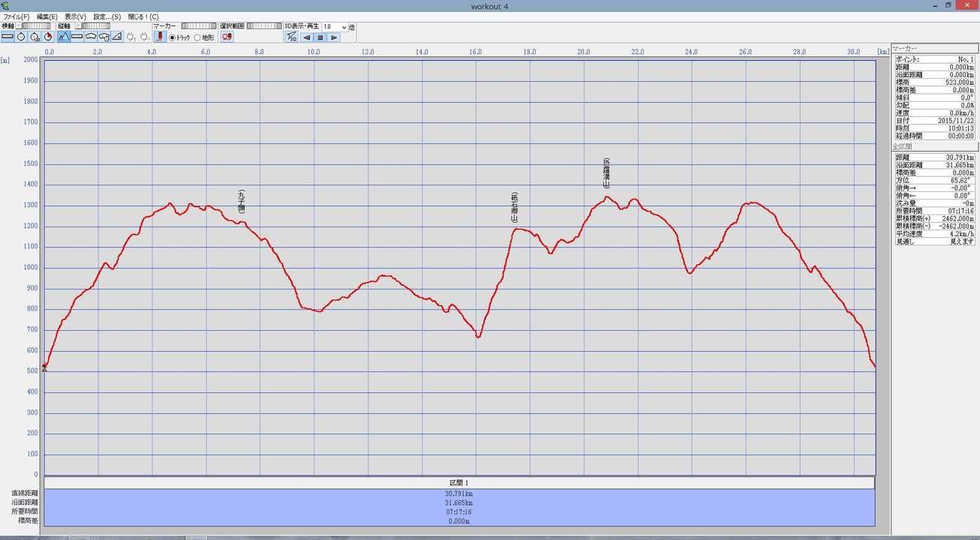Click 丸子山 peak label on graph
980x540 pixels.
[x=242, y=202]
